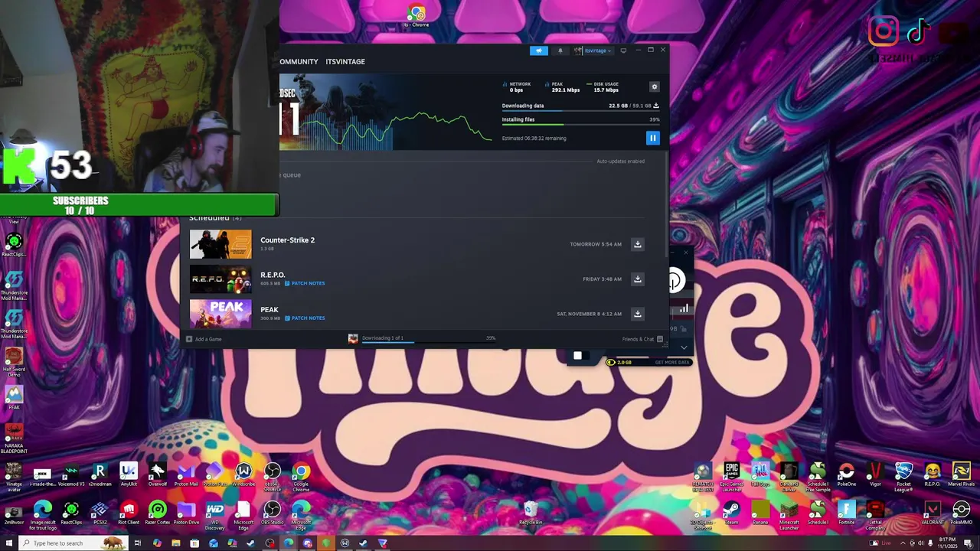The image size is (980, 551).
Task: Launch Overwolf desktop shortcut
Action: [158, 475]
